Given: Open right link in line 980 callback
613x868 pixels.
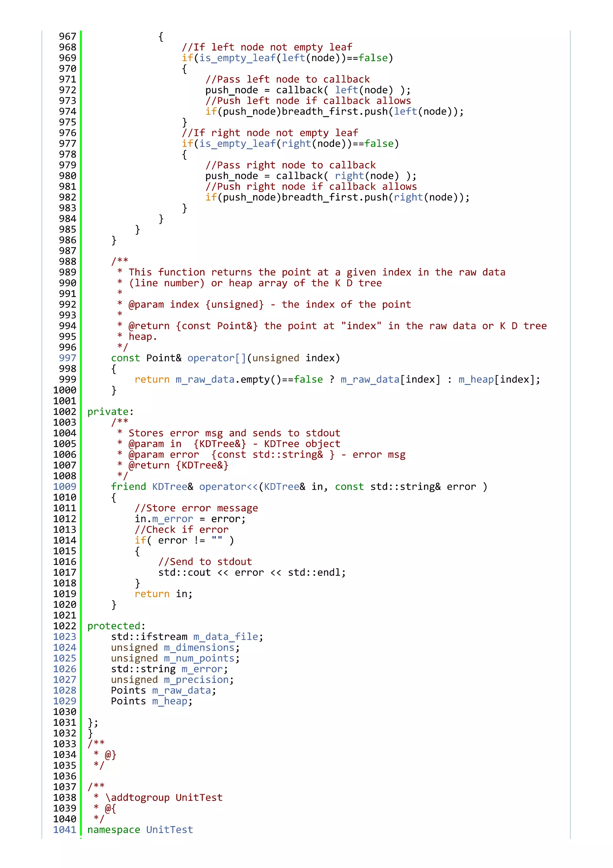Looking at the screenshot, I should tap(349, 176).
